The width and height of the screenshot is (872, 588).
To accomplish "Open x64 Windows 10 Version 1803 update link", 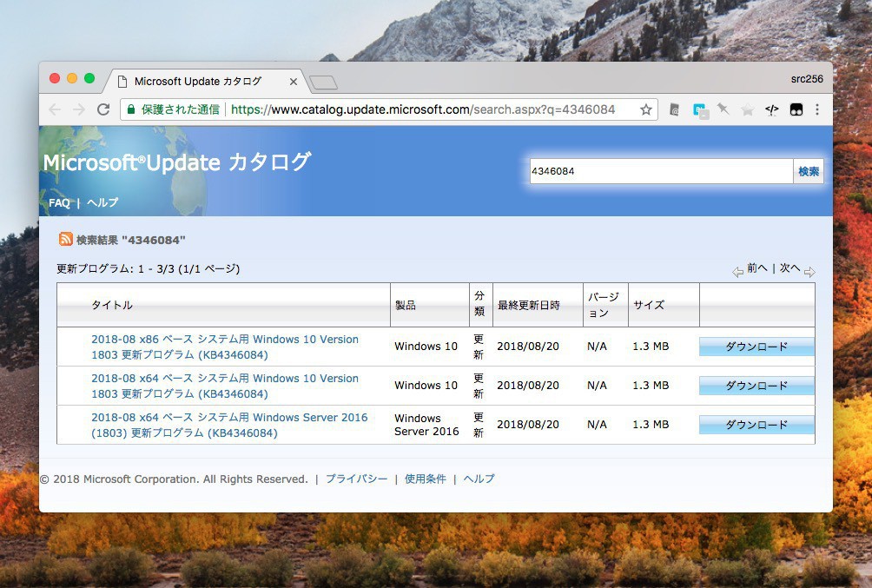I will click(225, 386).
